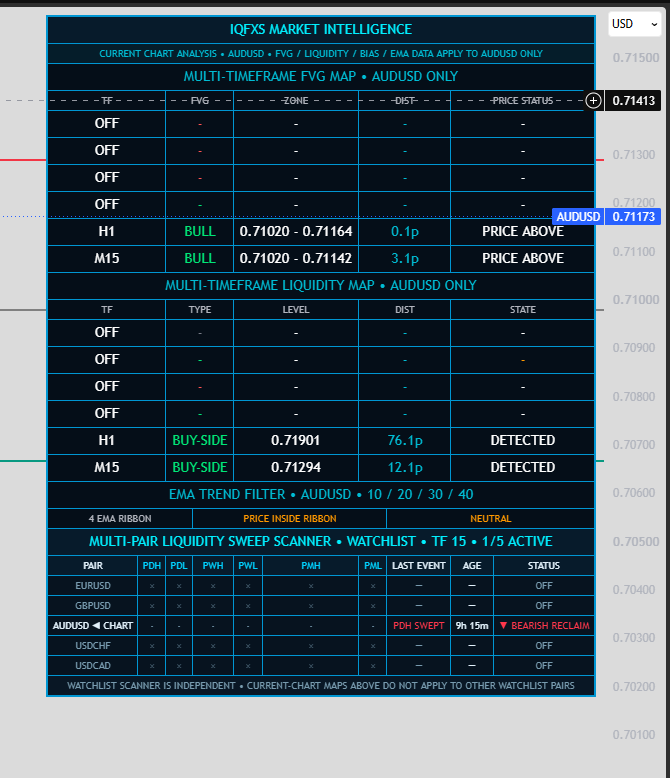Click the H1 liquidity level 0.71901
This screenshot has width=670, height=778.
296,440
